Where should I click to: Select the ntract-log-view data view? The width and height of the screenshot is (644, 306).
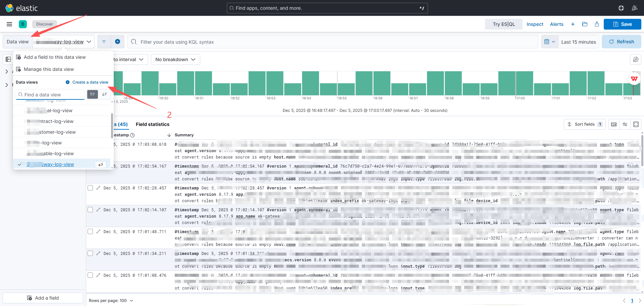tap(62, 121)
